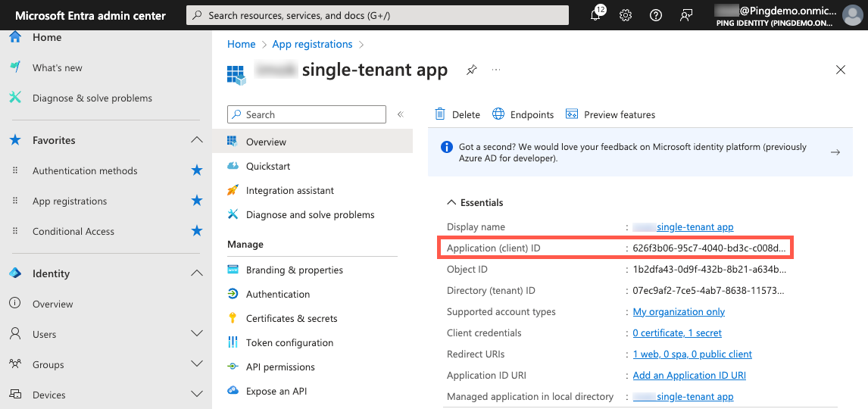
Task: Open Identity Overview in sidebar
Action: coord(52,304)
